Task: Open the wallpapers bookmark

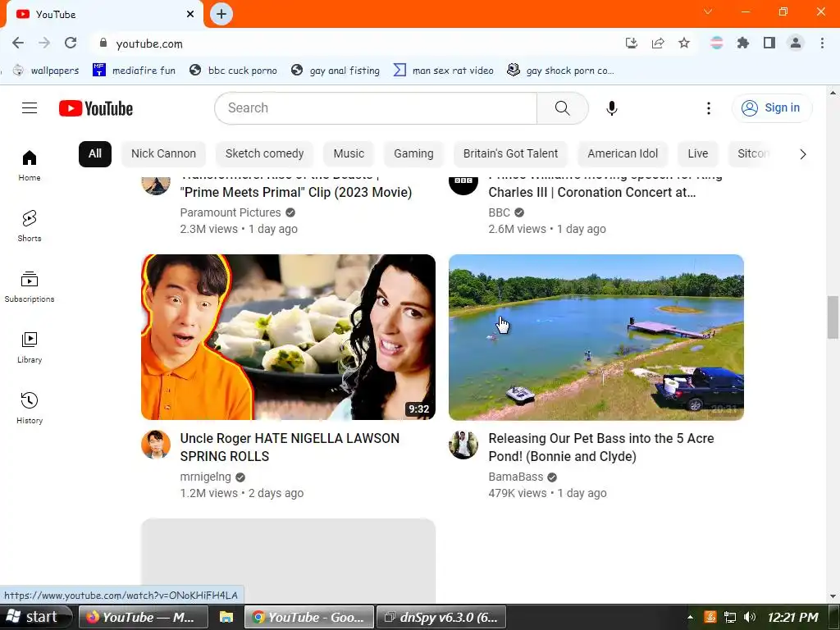Action: coord(46,71)
